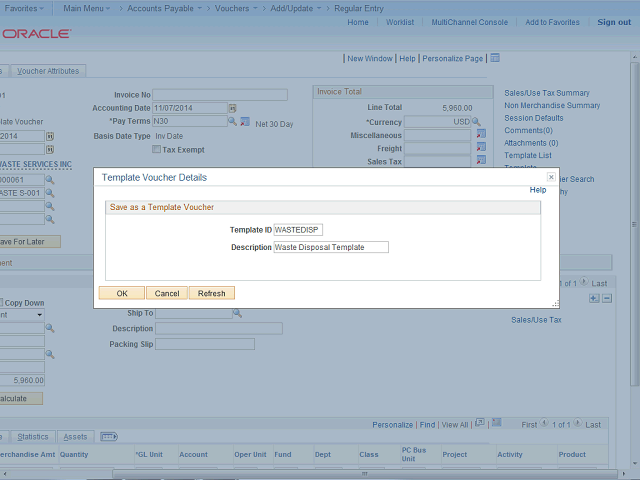
Task: Expand Add/Update breadcrumb menu
Action: point(296,8)
